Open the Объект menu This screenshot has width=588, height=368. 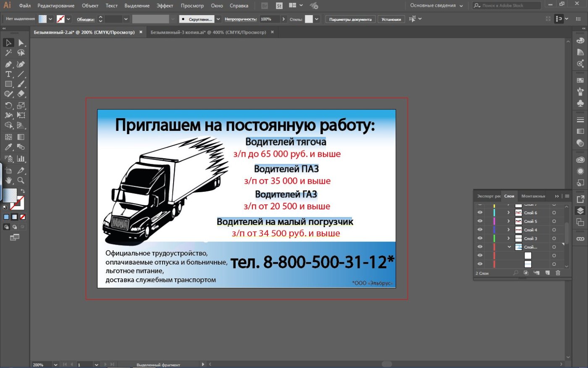90,6
